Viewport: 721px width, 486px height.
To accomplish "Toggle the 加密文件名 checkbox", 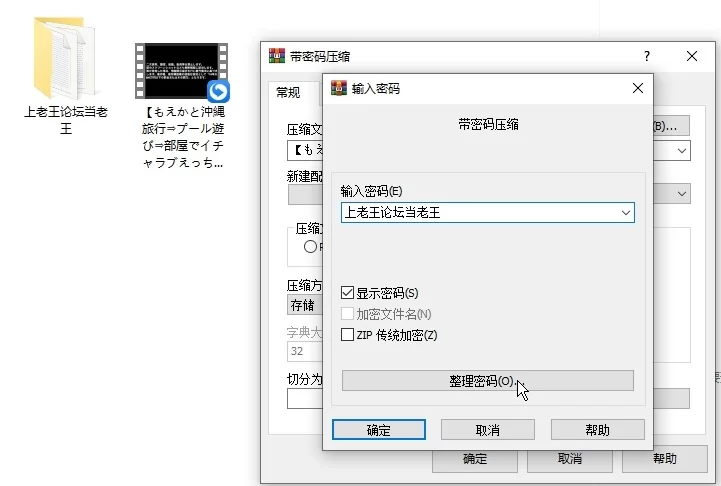I will coord(348,314).
